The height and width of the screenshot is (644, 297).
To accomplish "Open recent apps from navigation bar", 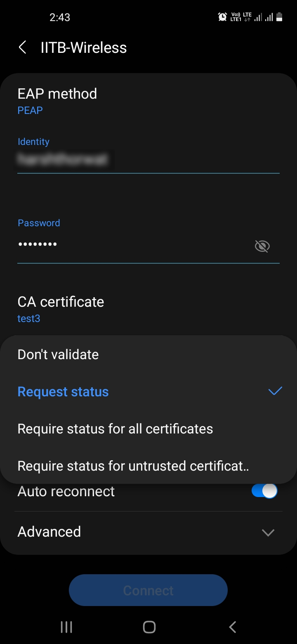I will click(66, 627).
